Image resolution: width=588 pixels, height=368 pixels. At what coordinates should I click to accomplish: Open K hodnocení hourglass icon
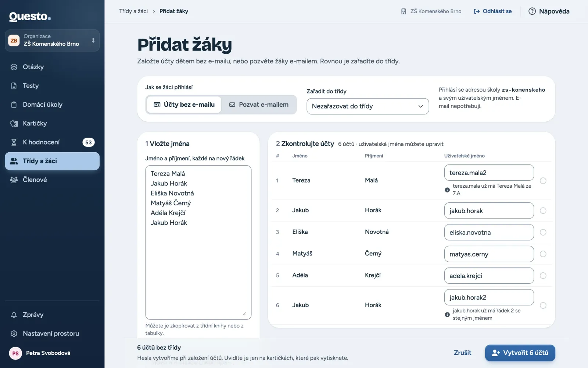[x=14, y=142]
